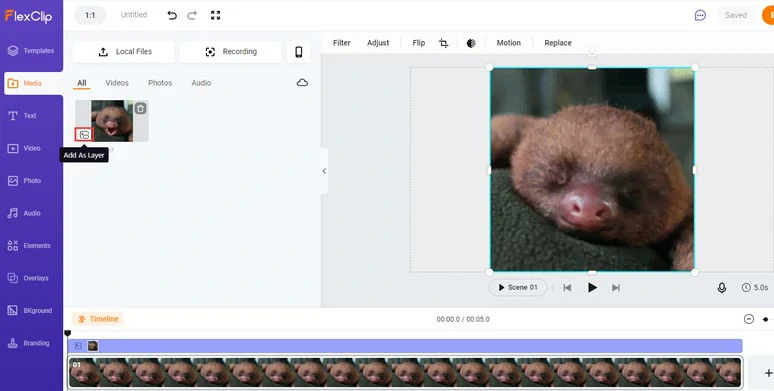This screenshot has height=391, width=774.
Task: Click the Saved status button
Action: click(x=735, y=15)
